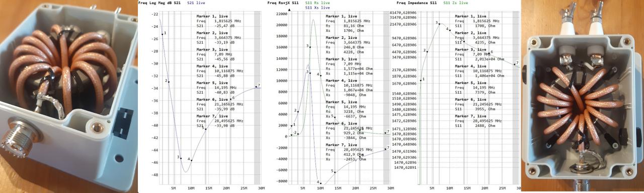Screen dimensions: 644x193
Task: Click the S11 Zs live legend label
Action: 456,3
